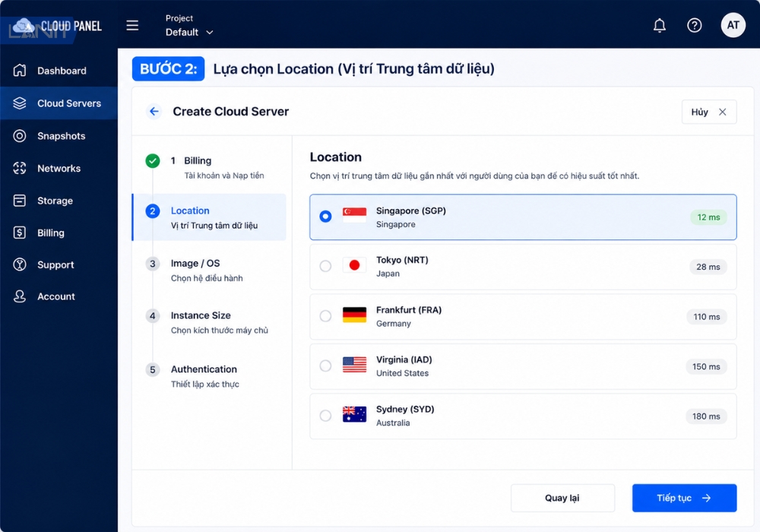This screenshot has width=760, height=532.
Task: Select the Virginia (IAD) radio button
Action: (x=326, y=366)
